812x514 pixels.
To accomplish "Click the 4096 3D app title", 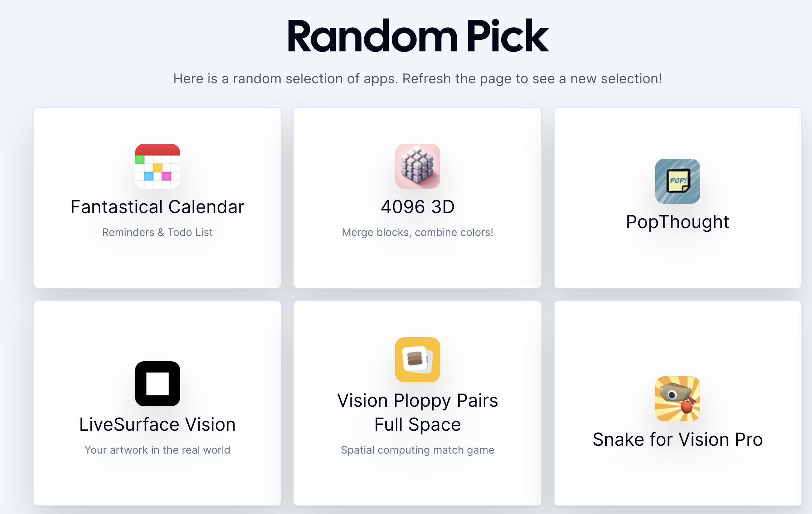I will click(417, 207).
